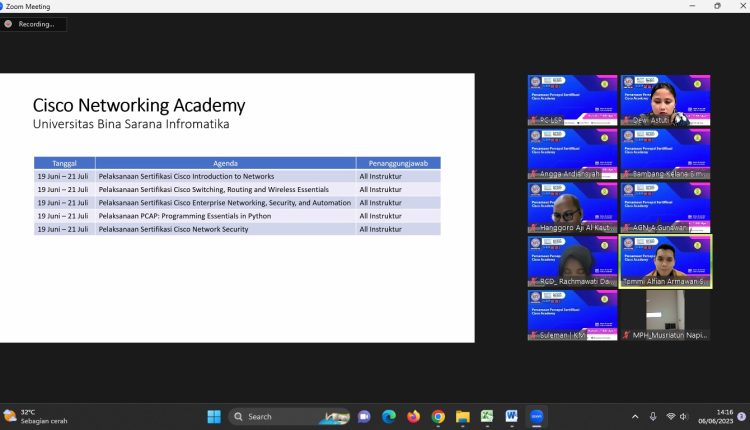The height and width of the screenshot is (430, 750).
Task: Click the '19 Juni – 21 Juli' date in the PCAP row
Action: [x=63, y=216]
